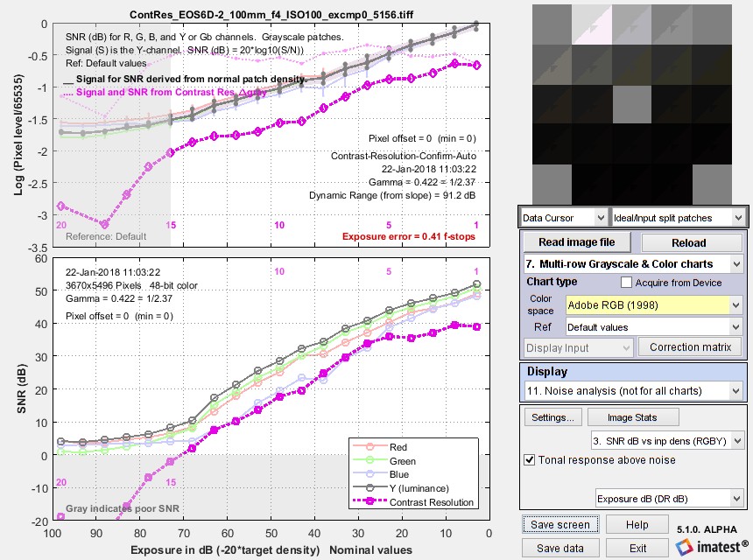Click the Reload button

point(691,242)
